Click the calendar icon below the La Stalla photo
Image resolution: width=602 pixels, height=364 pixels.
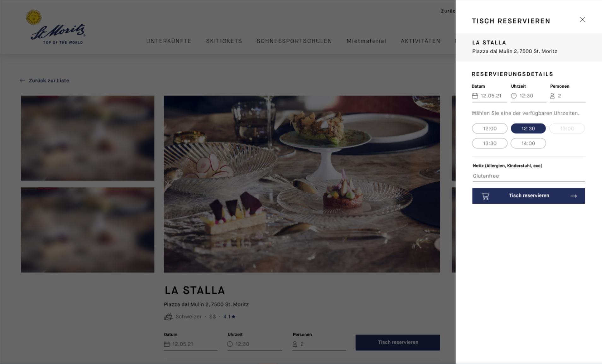(x=167, y=344)
